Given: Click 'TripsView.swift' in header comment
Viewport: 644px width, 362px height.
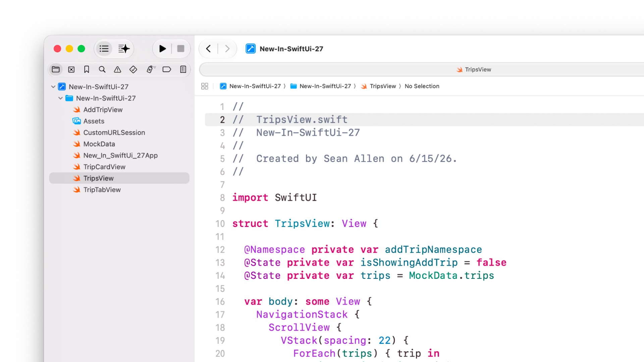Looking at the screenshot, I should (302, 120).
